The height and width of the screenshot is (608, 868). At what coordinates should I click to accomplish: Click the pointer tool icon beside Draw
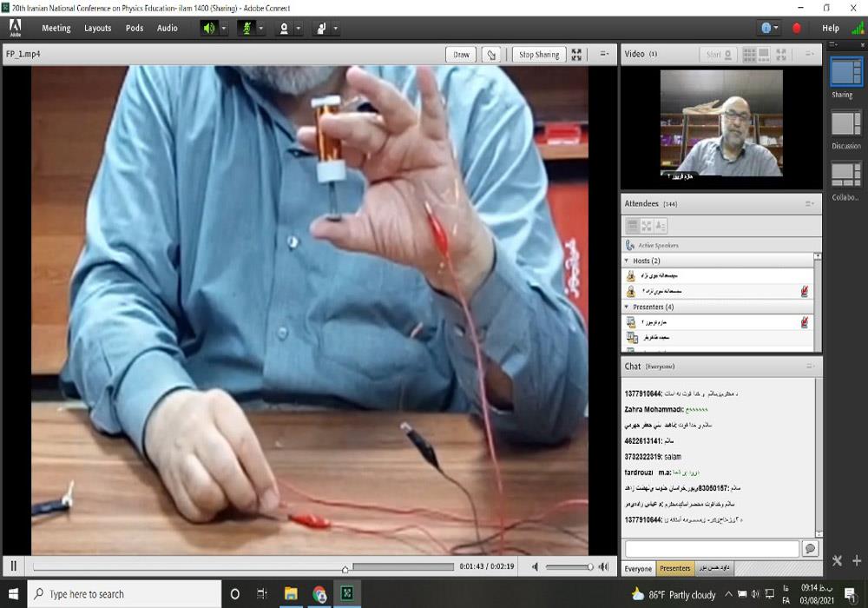491,55
